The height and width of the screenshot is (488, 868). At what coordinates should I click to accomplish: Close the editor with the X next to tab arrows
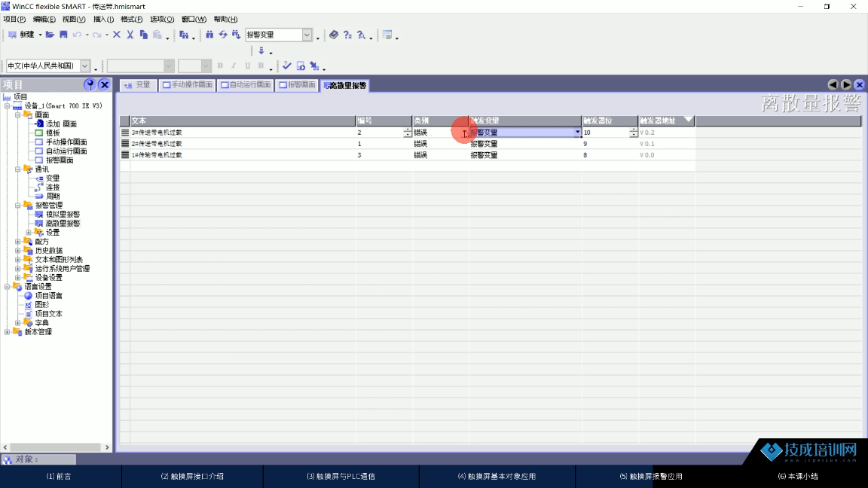pyautogui.click(x=859, y=84)
